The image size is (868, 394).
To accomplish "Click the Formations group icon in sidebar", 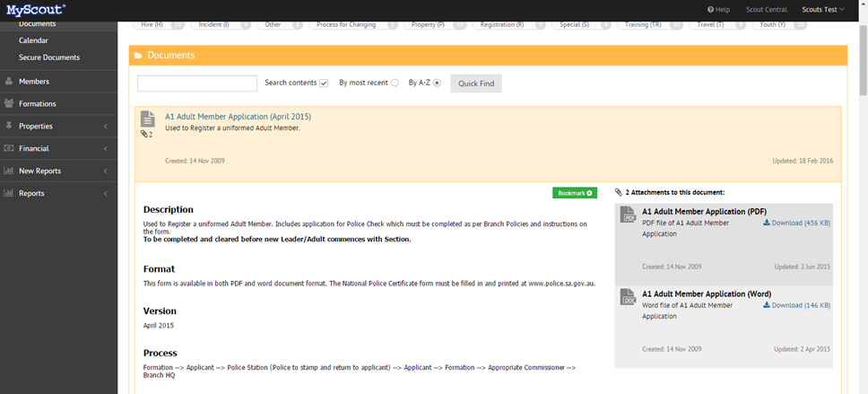I will coord(9,103).
